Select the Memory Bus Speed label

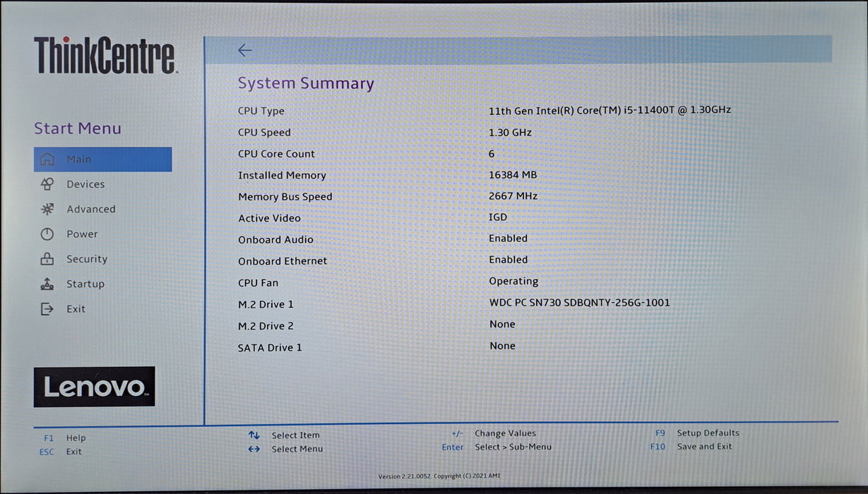pos(285,197)
